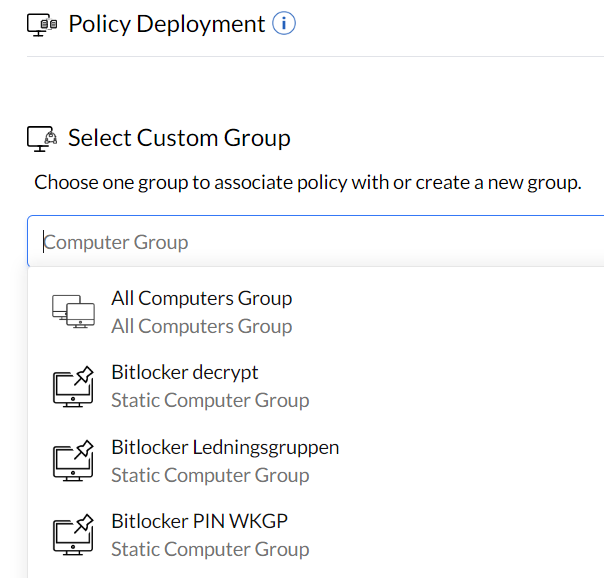Click Static Computer Group under Bitlocker decrypt
The image size is (604, 578).
tap(210, 400)
